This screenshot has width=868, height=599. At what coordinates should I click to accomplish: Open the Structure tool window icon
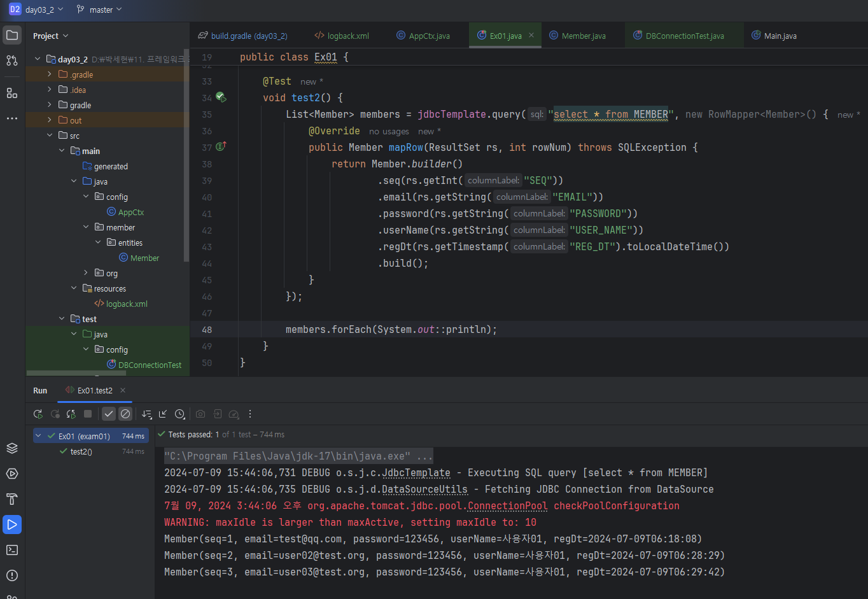[x=12, y=94]
